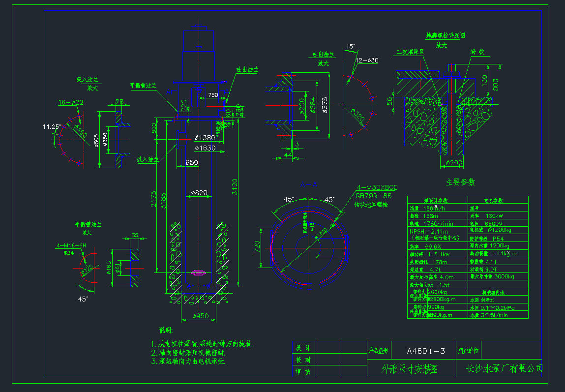Click the 16-ø22 hole callout
565x392 pixels.
pos(70,102)
